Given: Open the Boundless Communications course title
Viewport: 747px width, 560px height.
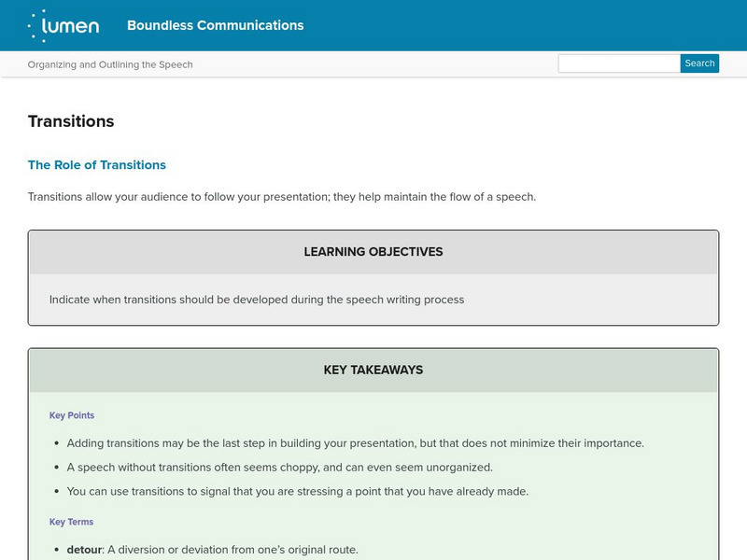Looking at the screenshot, I should 215,25.
